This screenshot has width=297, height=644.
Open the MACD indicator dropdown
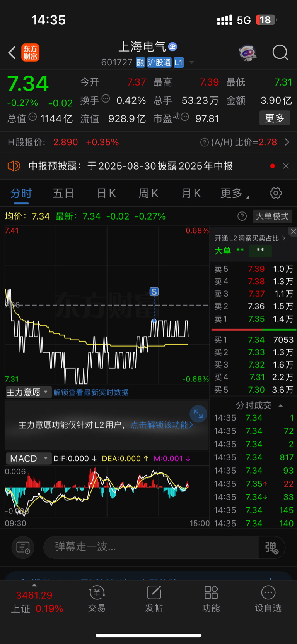(x=28, y=459)
